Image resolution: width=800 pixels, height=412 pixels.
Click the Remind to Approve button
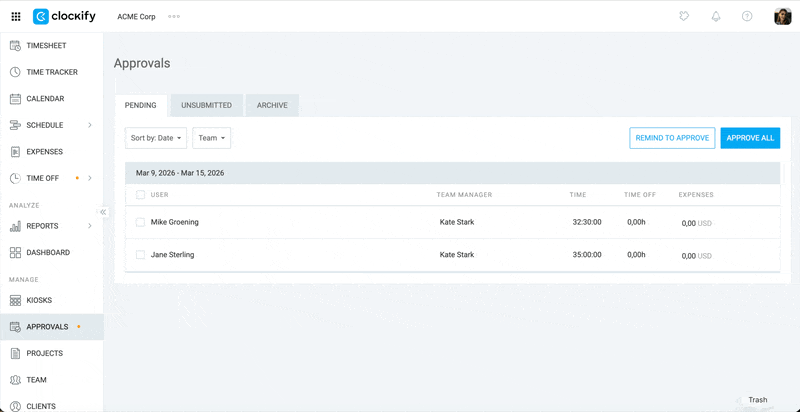[672, 138]
